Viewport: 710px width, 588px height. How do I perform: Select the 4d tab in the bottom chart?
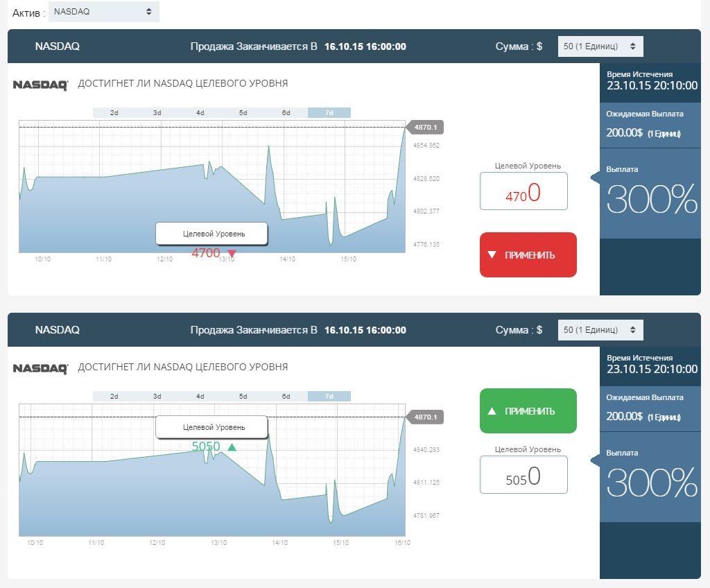point(200,397)
